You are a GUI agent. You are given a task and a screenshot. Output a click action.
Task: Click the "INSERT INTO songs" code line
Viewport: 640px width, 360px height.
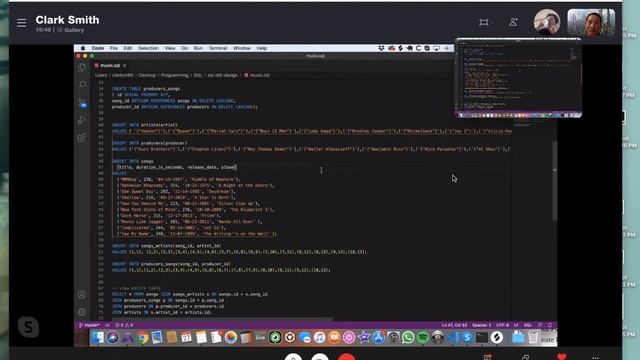(133, 161)
